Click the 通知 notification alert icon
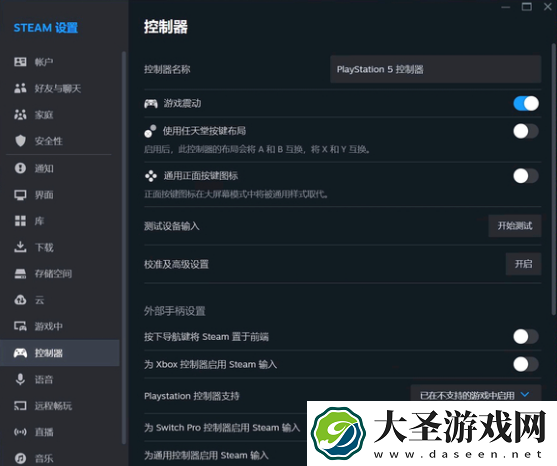Viewport: 557px width, 466px height. coord(20,168)
